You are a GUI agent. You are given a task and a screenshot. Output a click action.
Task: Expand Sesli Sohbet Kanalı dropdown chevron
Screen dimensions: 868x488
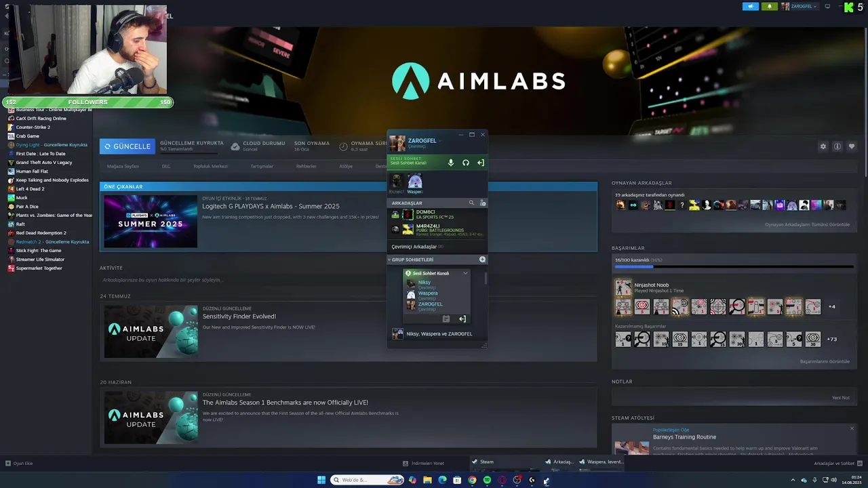pyautogui.click(x=465, y=273)
